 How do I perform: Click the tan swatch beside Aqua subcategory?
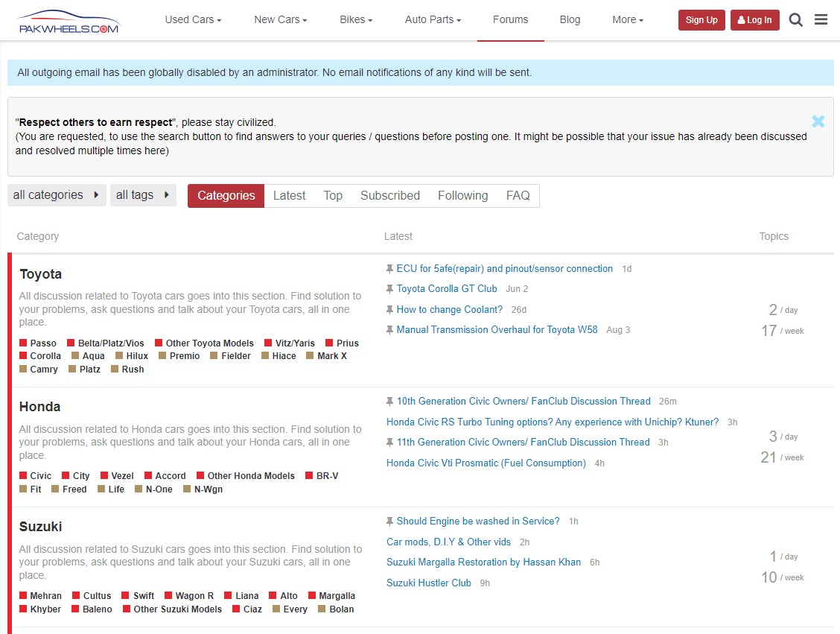pos(75,356)
